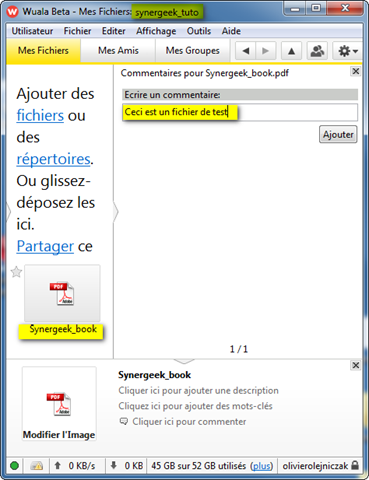Image resolution: width=369 pixels, height=480 pixels.
Task: Switch to the Mes Amis tab
Action: click(118, 51)
